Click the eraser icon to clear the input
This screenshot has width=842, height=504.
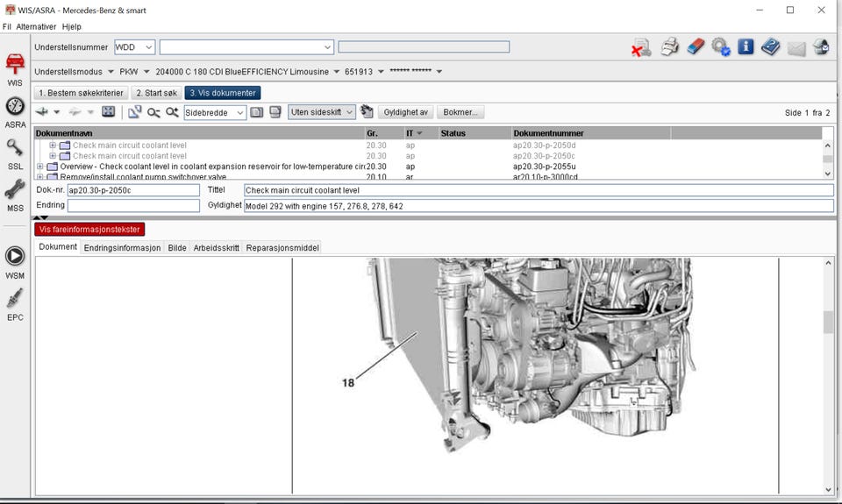[x=696, y=46]
